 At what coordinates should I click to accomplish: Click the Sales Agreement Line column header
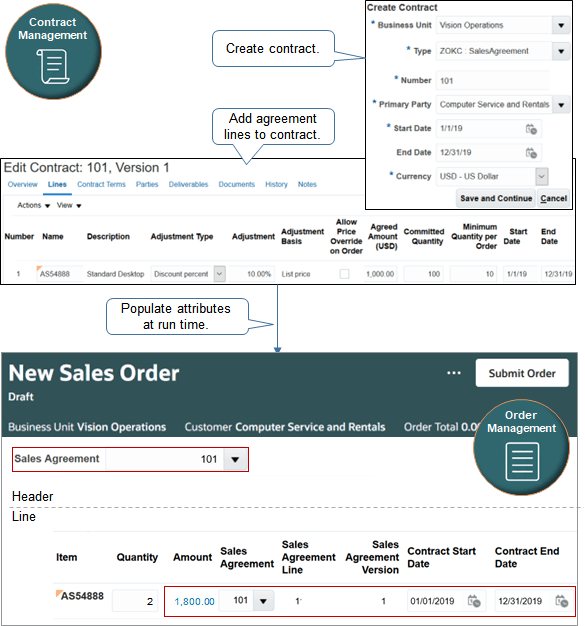(309, 557)
